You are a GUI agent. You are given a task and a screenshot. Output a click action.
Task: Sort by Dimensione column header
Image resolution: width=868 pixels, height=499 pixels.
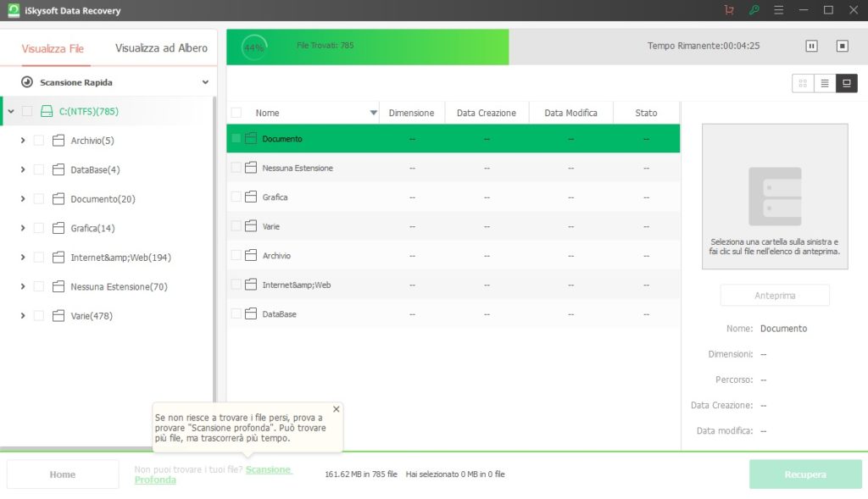(x=411, y=113)
